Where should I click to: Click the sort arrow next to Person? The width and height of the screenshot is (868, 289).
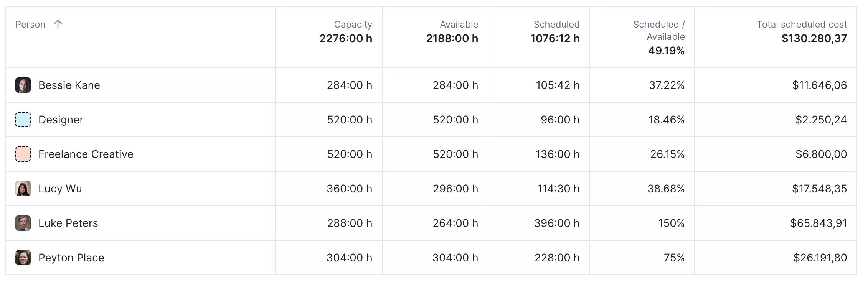coord(58,25)
